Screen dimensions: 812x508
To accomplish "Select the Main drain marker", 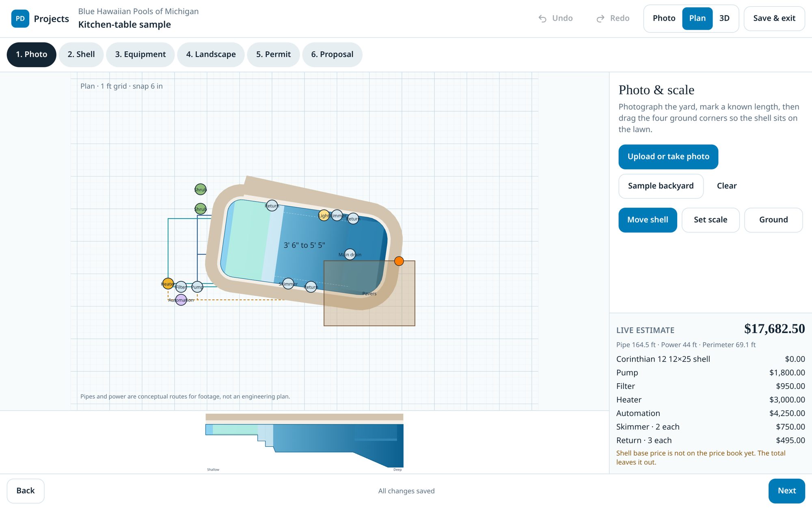I will 350,254.
